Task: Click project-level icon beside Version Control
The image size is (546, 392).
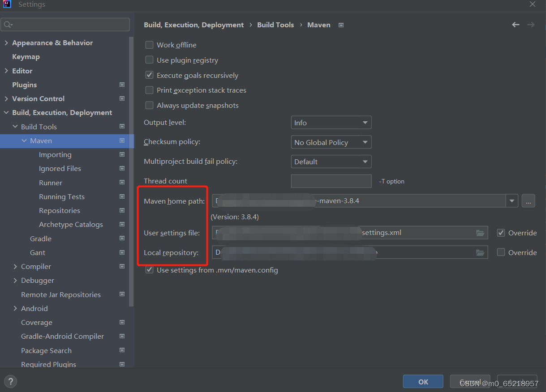Action: 122,98
